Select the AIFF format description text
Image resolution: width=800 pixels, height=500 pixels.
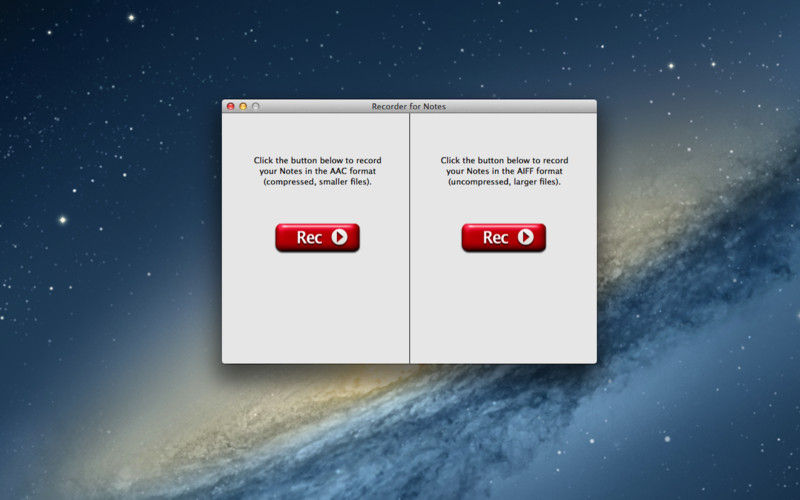click(504, 171)
